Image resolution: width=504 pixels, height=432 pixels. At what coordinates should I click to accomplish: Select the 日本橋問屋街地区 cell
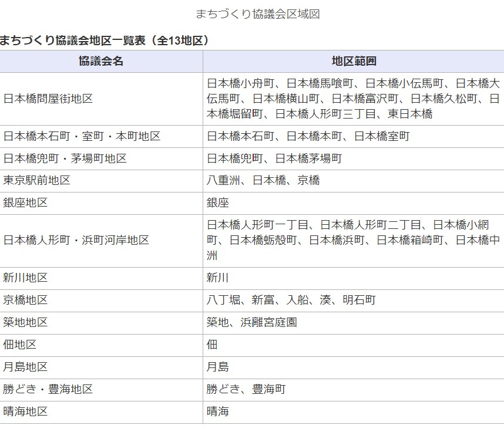pos(48,99)
